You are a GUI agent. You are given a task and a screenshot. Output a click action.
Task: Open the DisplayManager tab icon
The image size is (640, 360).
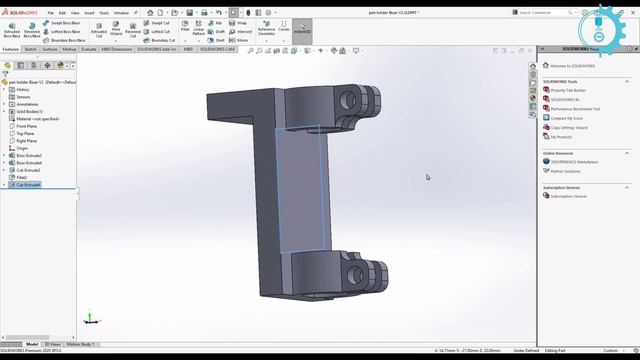point(60,65)
